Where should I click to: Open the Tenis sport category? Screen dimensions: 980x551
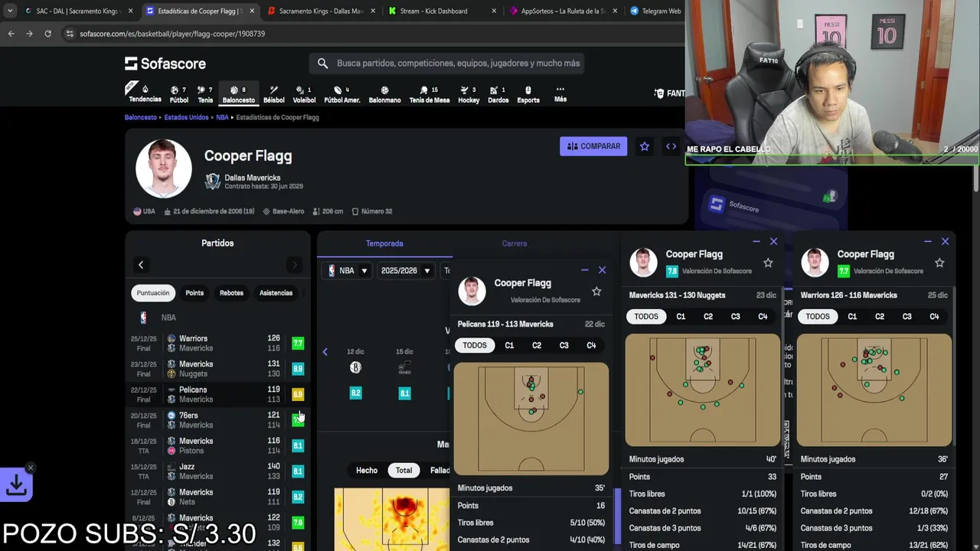(x=205, y=94)
